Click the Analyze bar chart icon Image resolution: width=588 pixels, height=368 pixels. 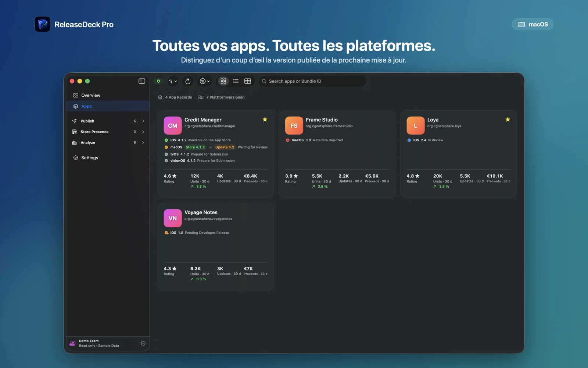tap(74, 142)
